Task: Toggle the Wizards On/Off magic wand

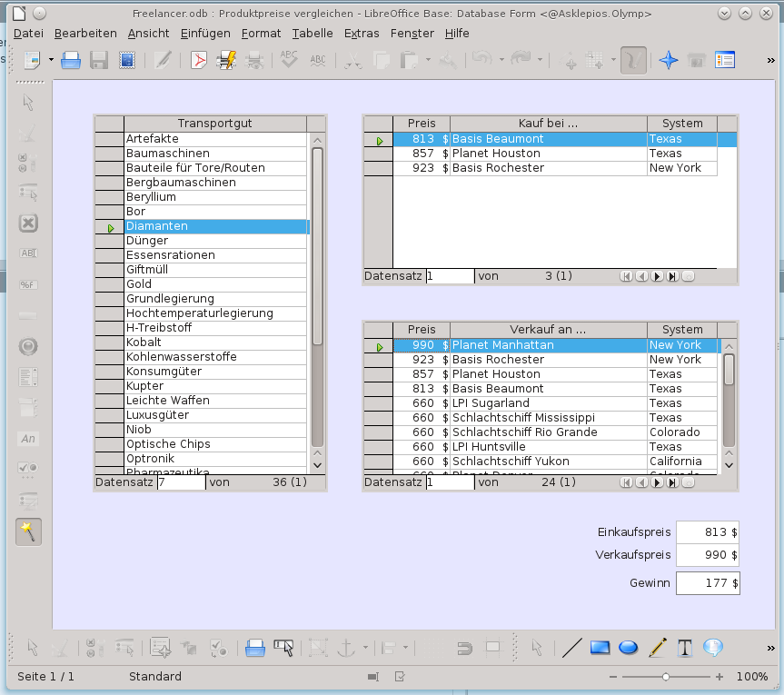Action: (x=28, y=531)
